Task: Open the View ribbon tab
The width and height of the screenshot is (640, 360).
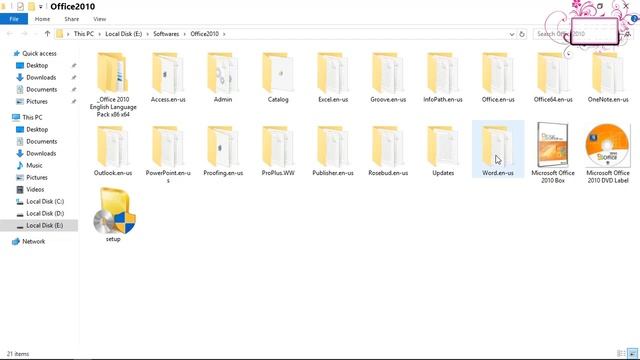Action: [x=100, y=19]
